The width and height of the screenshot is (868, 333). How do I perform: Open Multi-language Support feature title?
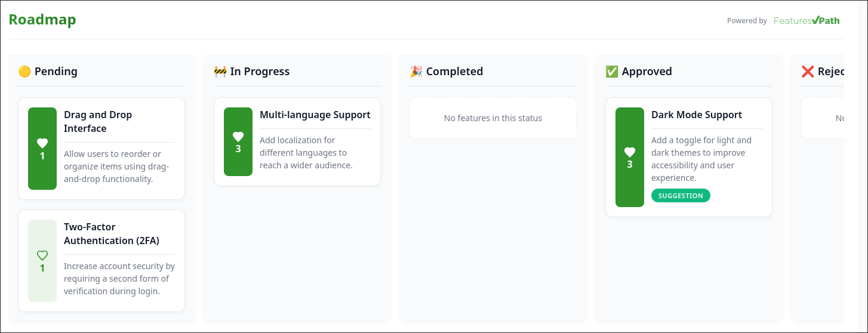(x=315, y=115)
